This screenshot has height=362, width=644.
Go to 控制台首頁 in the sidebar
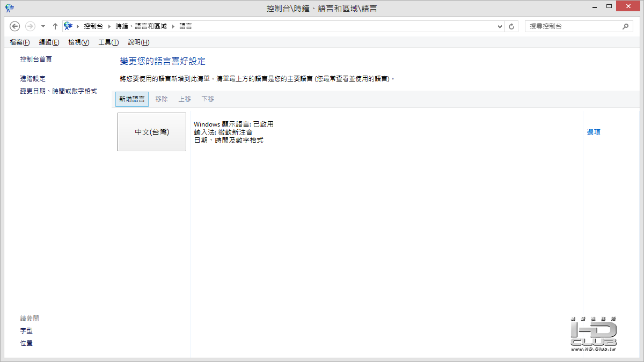[36, 60]
